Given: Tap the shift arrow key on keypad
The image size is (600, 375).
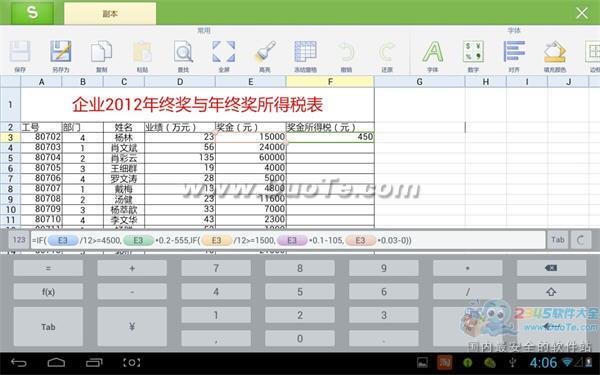Looking at the screenshot, I should pos(551,292).
